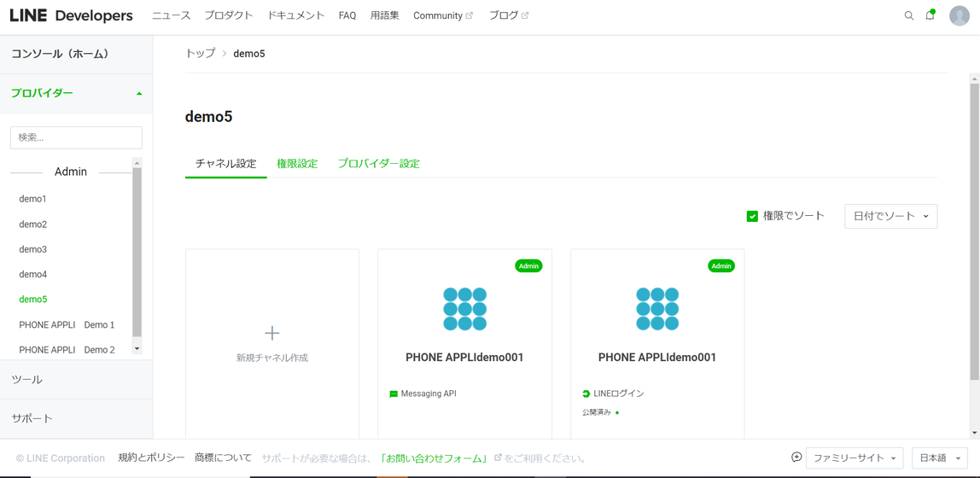Select provider demo4 in the list
This screenshot has width=980, height=478.
[33, 274]
